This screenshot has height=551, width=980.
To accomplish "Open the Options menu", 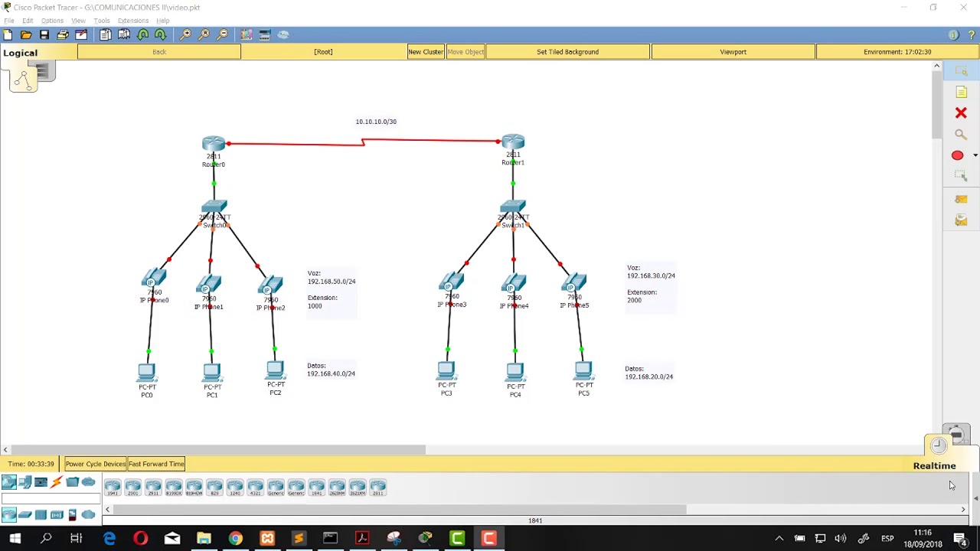I will coord(52,21).
